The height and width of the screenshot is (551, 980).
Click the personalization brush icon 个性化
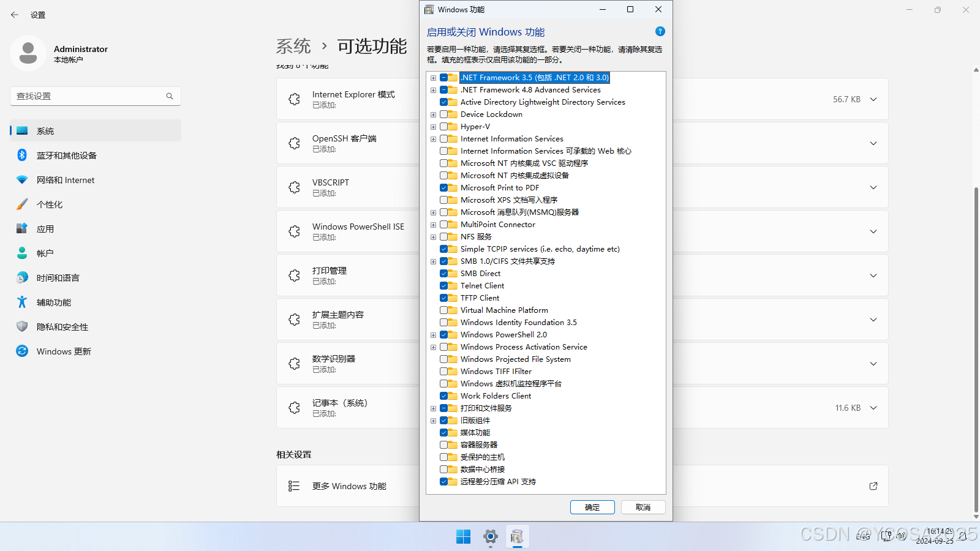tap(22, 204)
